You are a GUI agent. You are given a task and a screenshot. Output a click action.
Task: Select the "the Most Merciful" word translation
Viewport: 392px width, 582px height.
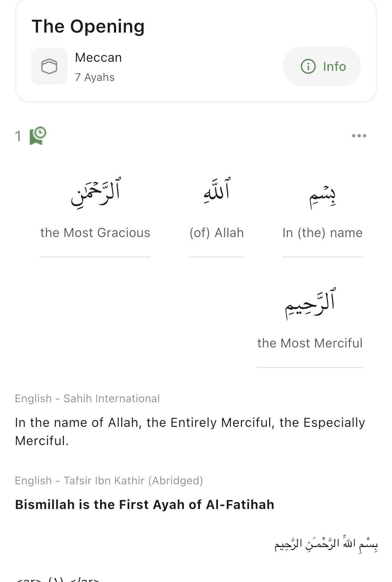point(310,343)
